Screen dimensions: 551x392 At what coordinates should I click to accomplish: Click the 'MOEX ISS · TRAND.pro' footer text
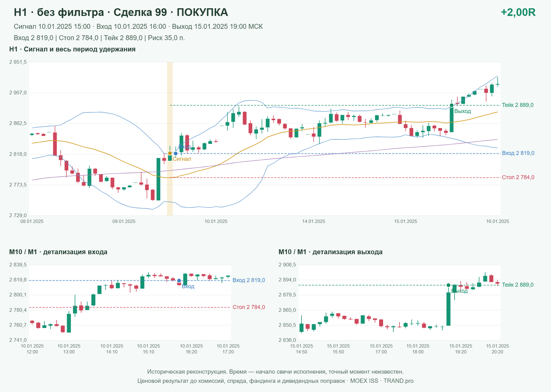point(382,381)
